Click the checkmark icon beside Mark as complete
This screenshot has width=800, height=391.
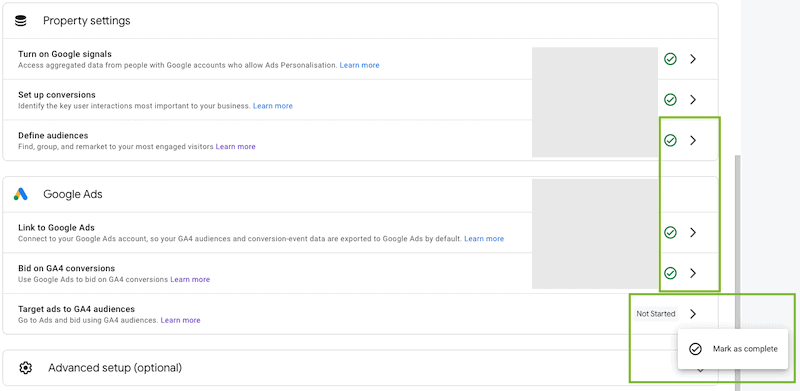(695, 349)
